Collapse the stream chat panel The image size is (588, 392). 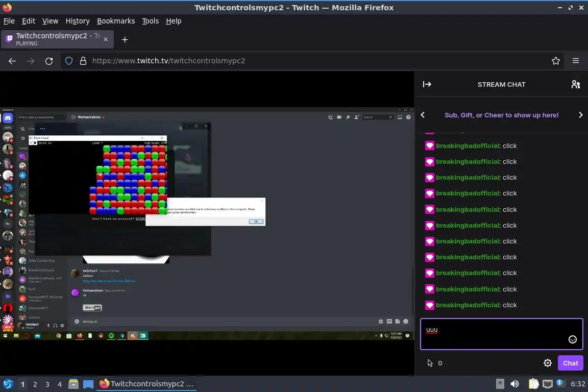pos(427,84)
